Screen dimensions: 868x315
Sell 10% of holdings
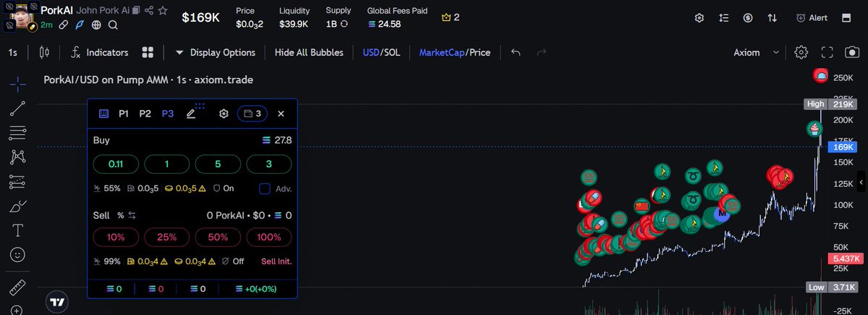tap(116, 237)
